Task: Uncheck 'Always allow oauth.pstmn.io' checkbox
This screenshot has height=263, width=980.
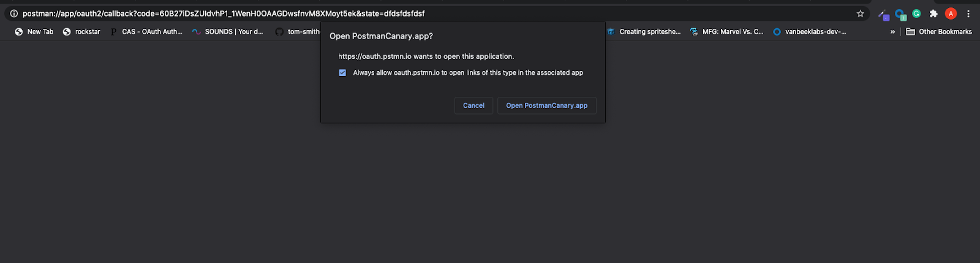Action: tap(342, 72)
